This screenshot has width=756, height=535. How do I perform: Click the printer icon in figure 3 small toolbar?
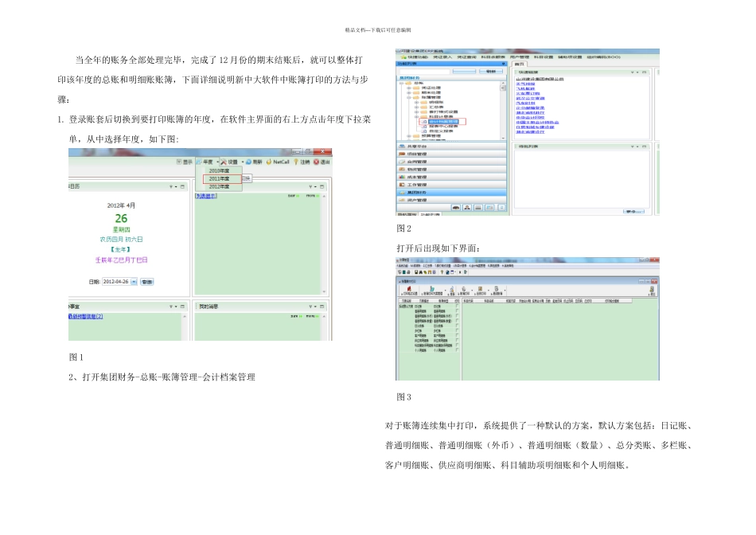point(408,272)
